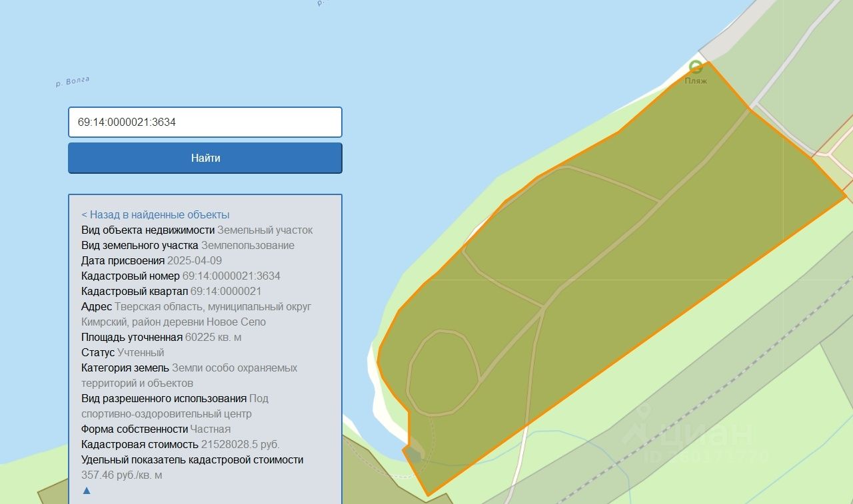The height and width of the screenshot is (504, 853).
Task: Click the Пляж beach marker icon
Action: click(x=696, y=67)
